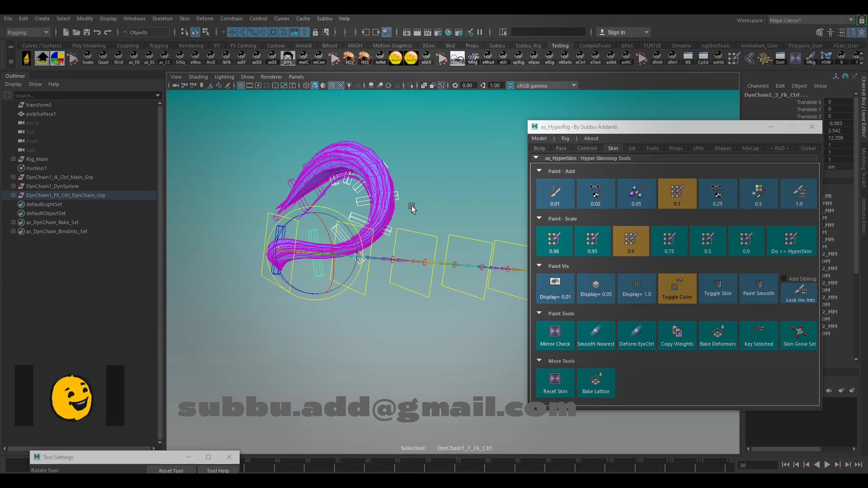Open the Deform menu
Viewport: 868px width, 488px height.
point(204,18)
